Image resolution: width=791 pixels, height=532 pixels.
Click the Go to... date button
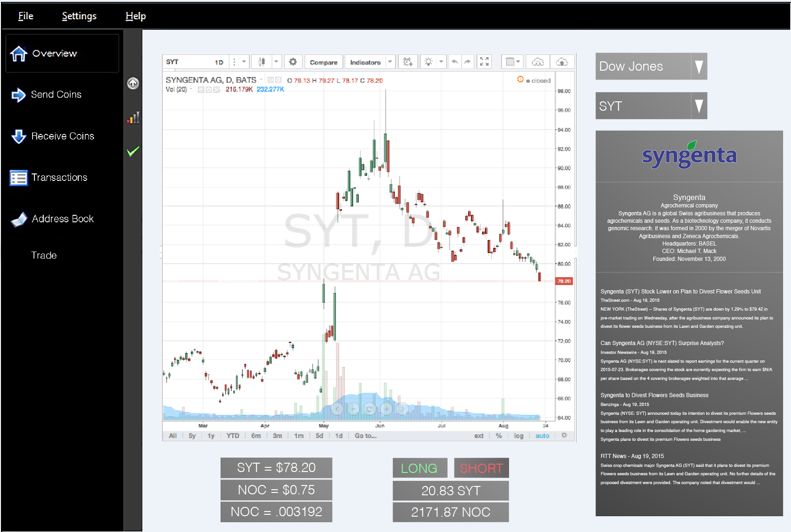366,436
